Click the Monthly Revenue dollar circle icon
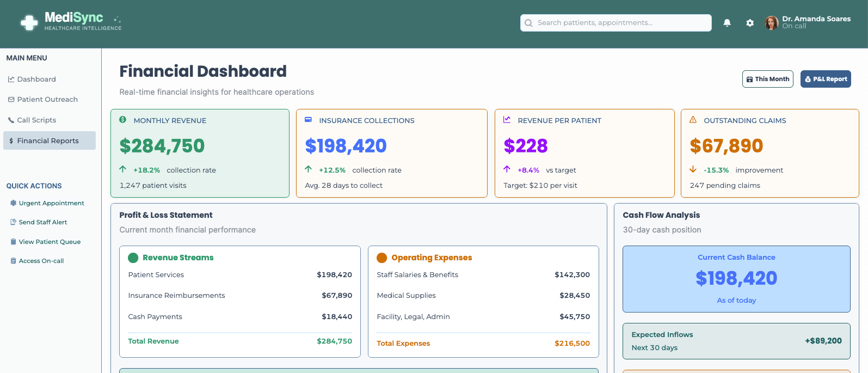Image resolution: width=868 pixels, height=373 pixels. (123, 119)
